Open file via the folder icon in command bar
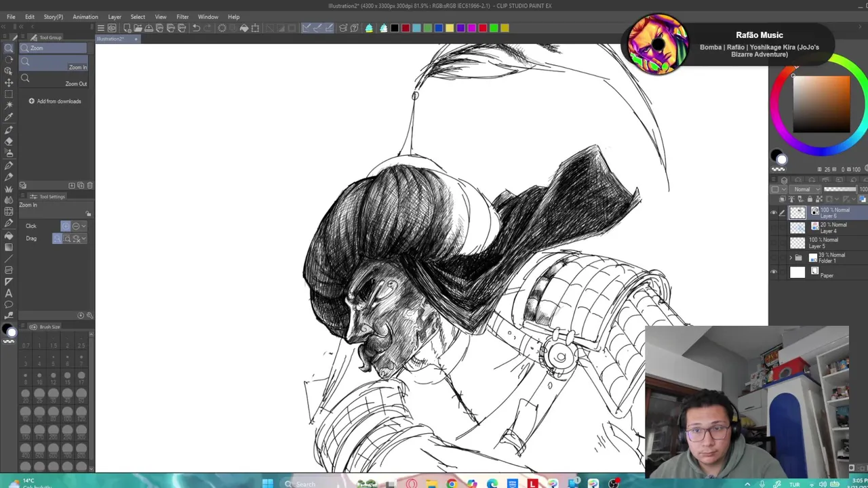The height and width of the screenshot is (488, 868). point(138,28)
